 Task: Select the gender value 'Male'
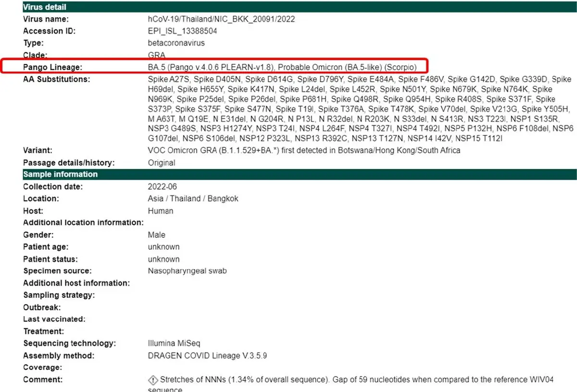(x=157, y=235)
